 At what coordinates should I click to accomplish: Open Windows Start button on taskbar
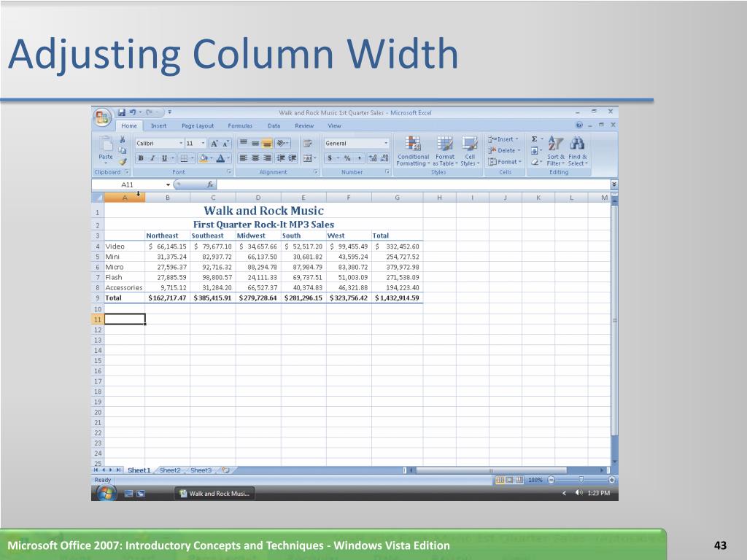107,494
